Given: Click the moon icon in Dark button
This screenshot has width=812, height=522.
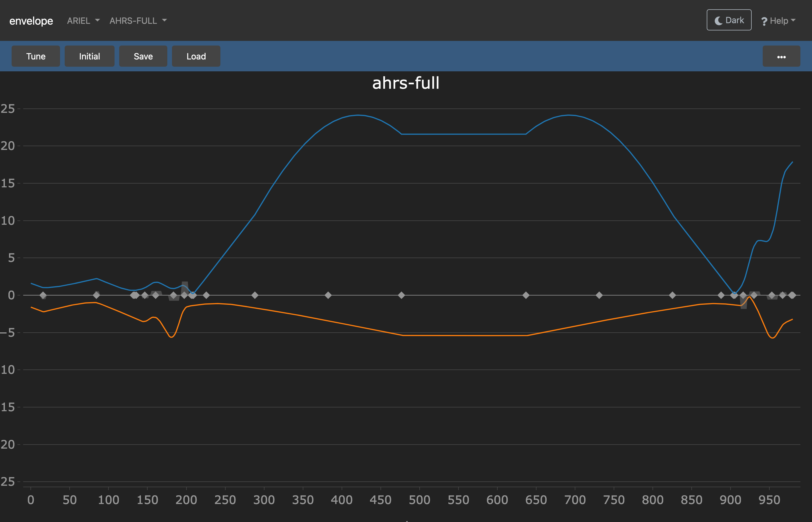Looking at the screenshot, I should [x=718, y=21].
